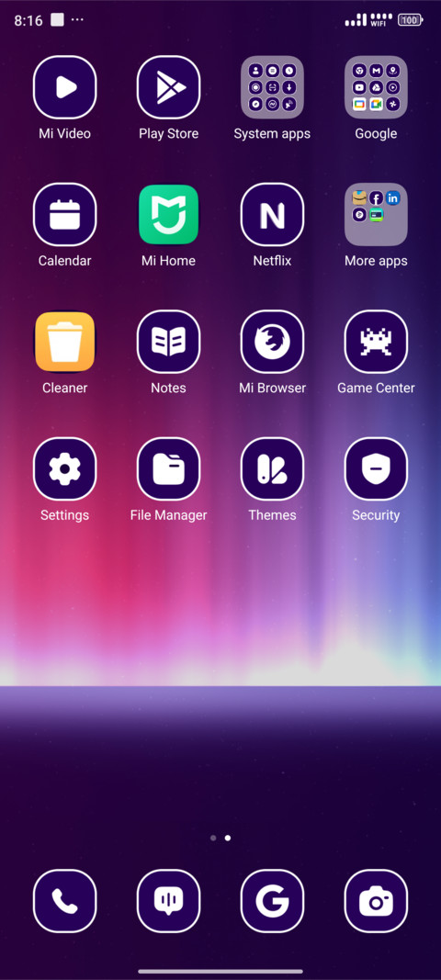Tap the WiFi status indicator

point(381,20)
